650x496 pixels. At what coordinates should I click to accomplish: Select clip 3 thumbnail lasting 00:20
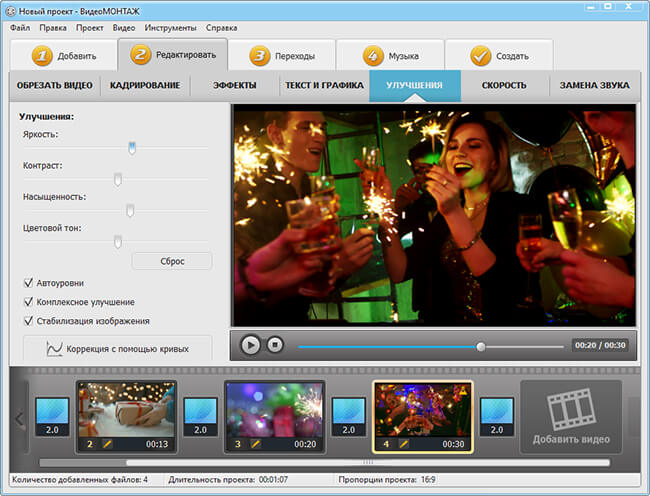[275, 417]
